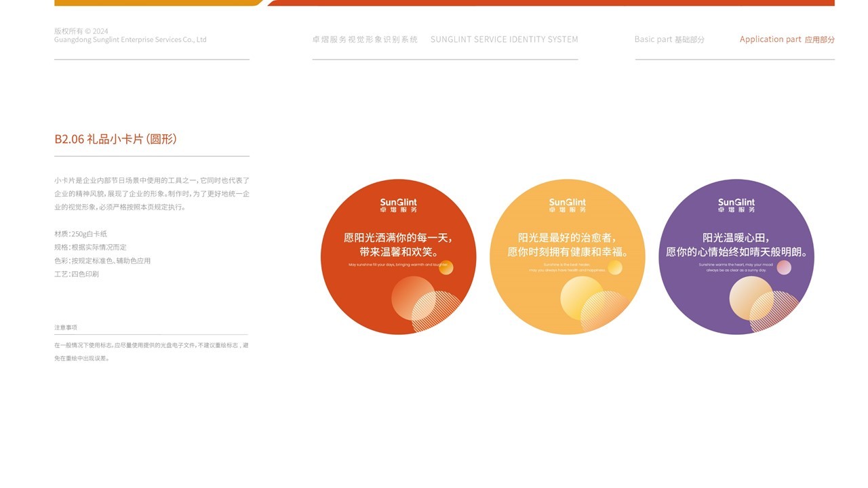Click the SUNGLINT SERVICE IDENTITY SYSTEM heading
This screenshot has width=868, height=488.
click(505, 39)
